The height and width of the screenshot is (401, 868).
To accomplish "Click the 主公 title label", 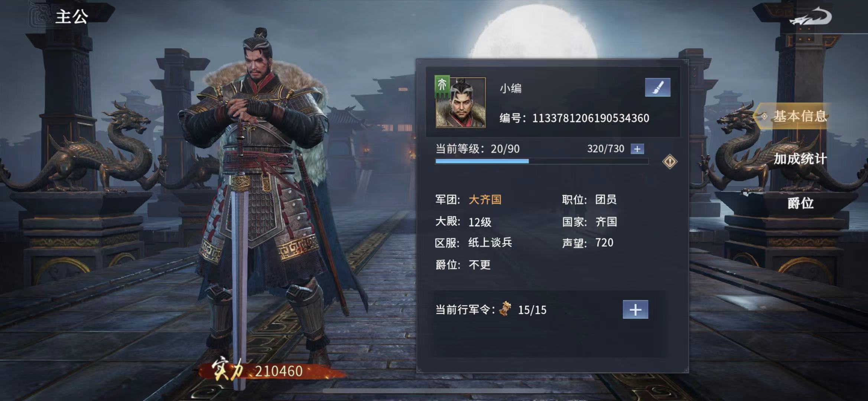I will pos(72,17).
